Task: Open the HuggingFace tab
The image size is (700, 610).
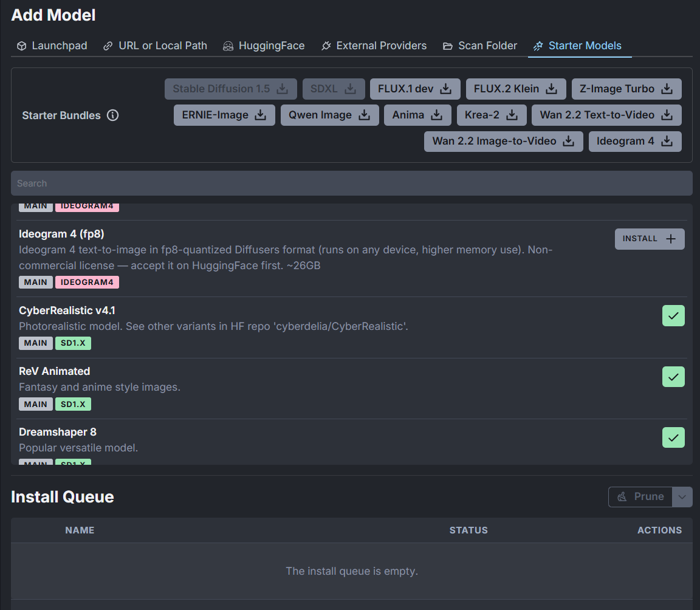Action: tap(264, 46)
